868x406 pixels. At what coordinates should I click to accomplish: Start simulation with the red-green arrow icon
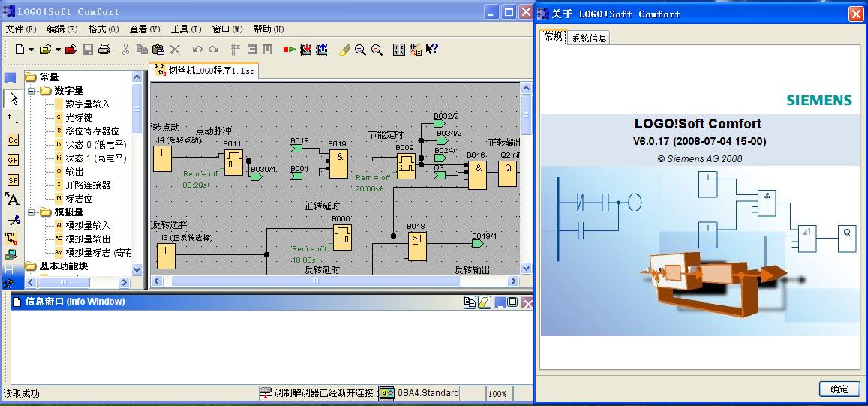(x=289, y=50)
